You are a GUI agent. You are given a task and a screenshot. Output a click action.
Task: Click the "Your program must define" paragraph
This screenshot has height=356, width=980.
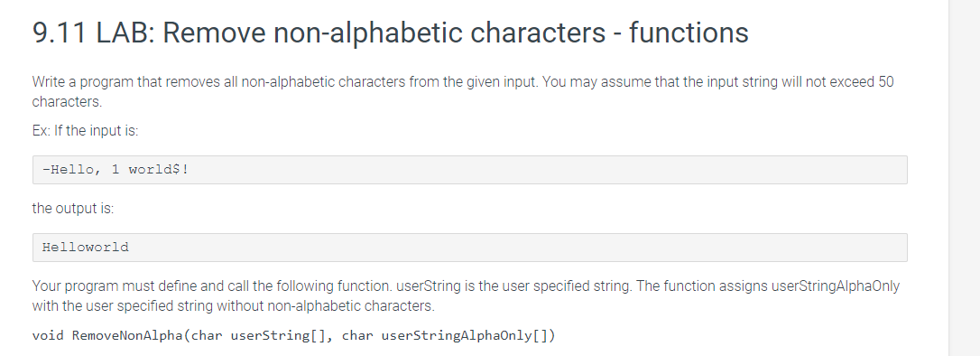(x=466, y=296)
